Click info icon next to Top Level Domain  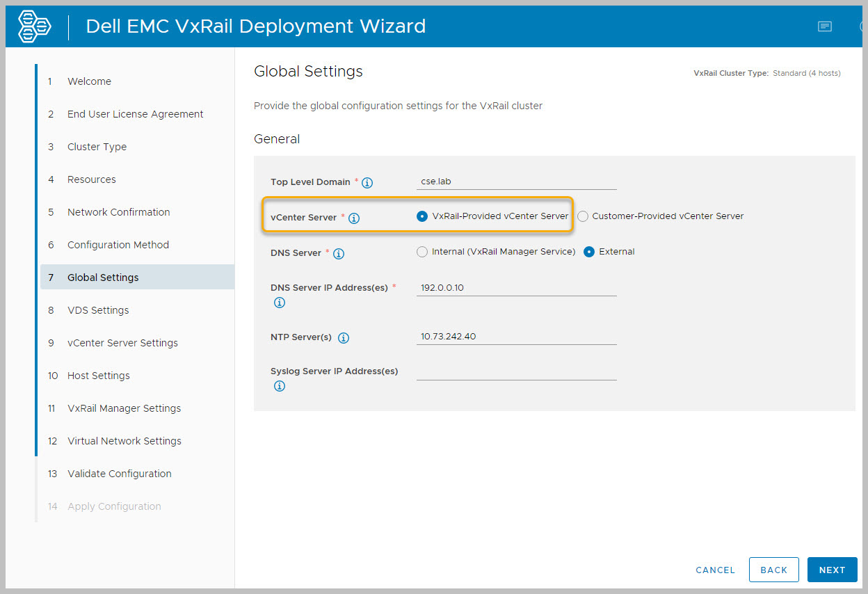(367, 183)
